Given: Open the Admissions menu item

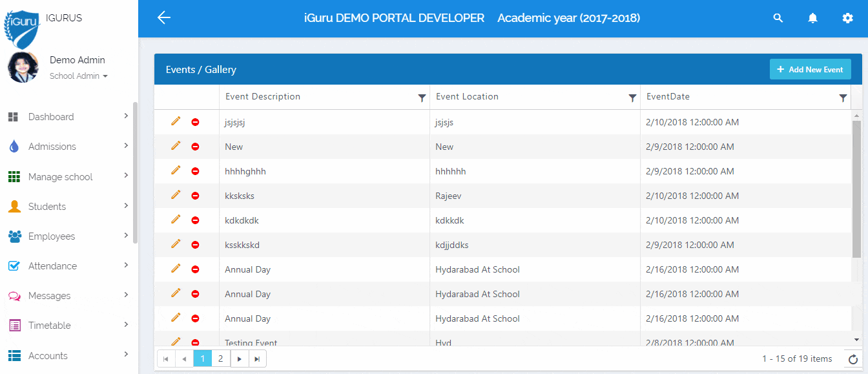Looking at the screenshot, I should pyautogui.click(x=67, y=147).
